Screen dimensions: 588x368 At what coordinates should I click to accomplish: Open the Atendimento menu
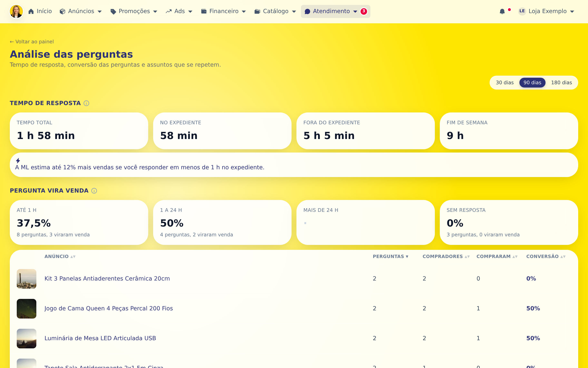pyautogui.click(x=335, y=11)
